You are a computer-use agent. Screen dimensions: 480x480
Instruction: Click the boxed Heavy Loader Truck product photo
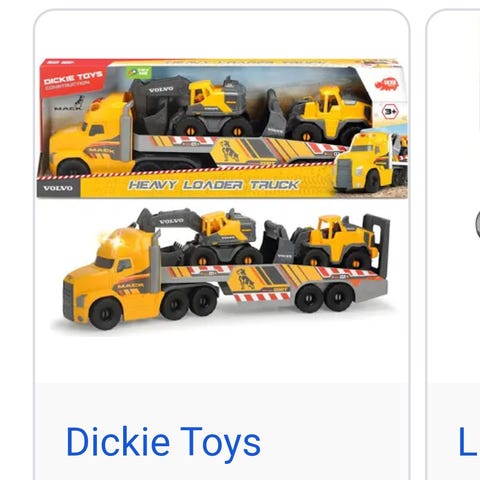[222, 128]
